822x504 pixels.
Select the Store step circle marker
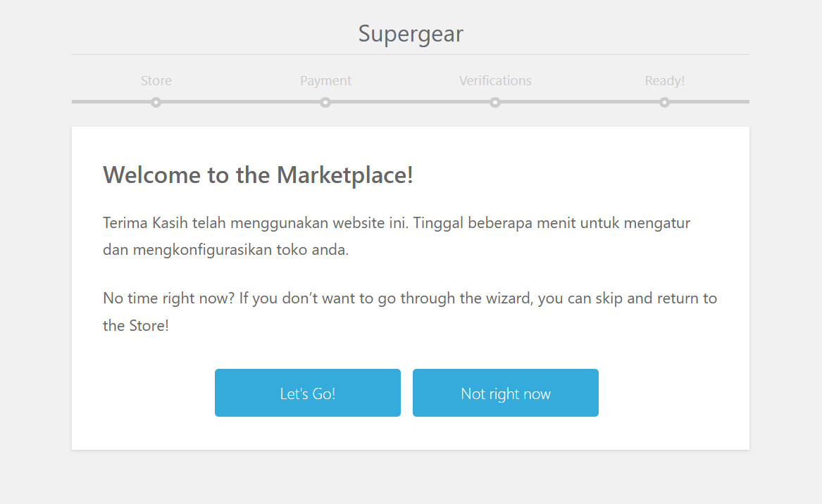coord(156,102)
